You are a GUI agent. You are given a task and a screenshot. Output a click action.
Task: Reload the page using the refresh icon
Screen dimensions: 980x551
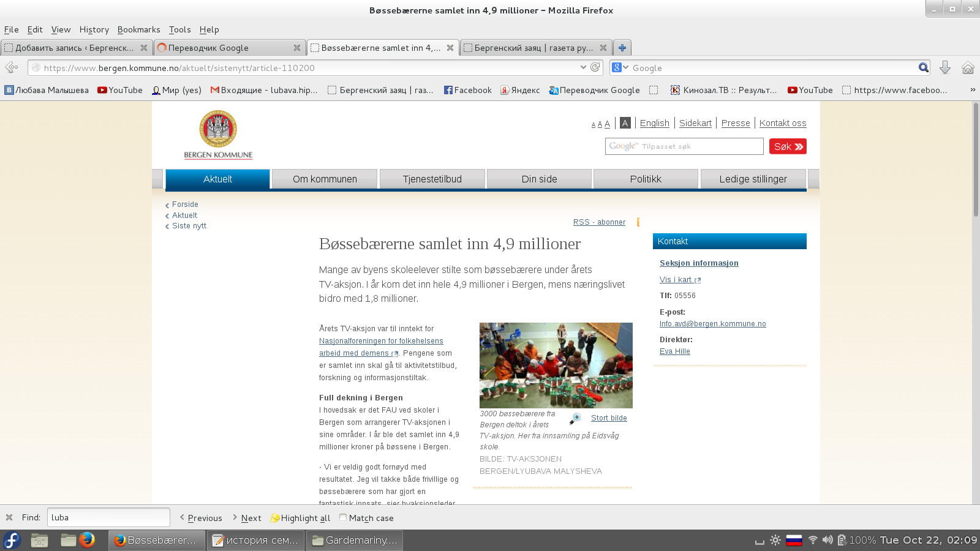tap(595, 67)
